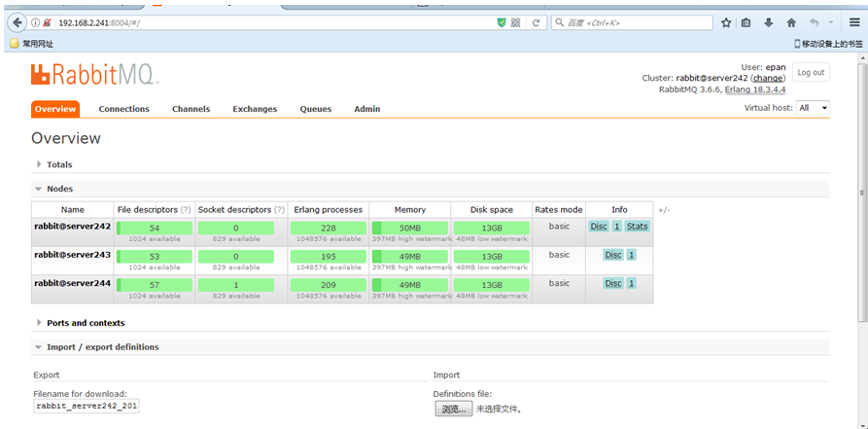Click the Filename for download input field
Image resolution: width=868 pixels, height=429 pixels.
click(86, 406)
